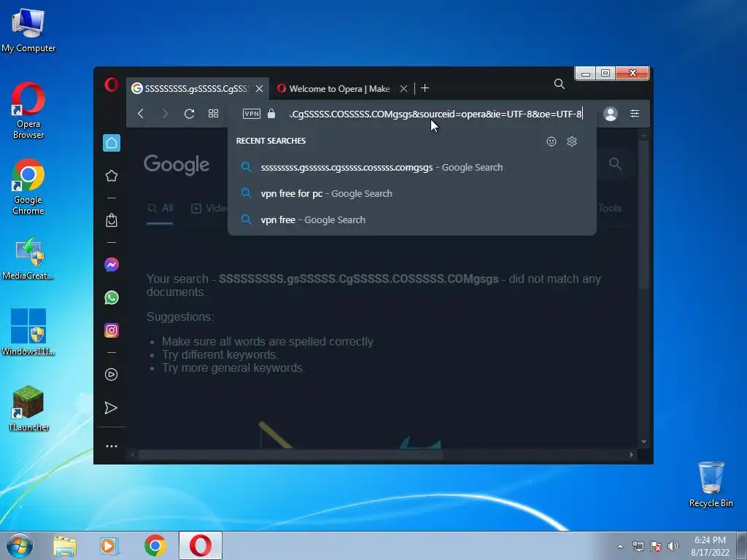
Task: Click inside the Opera address bar
Action: [436, 114]
